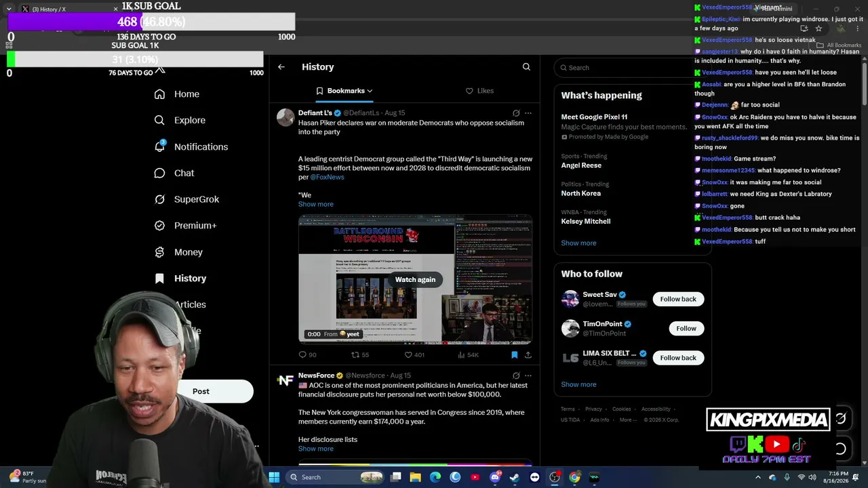Image resolution: width=868 pixels, height=488 pixels.
Task: Open History bookmark icon in sidebar
Action: (x=159, y=279)
